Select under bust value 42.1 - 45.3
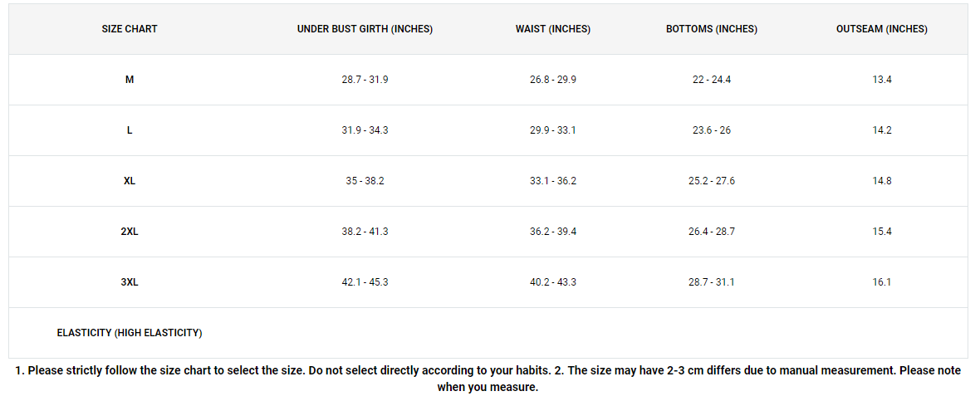Viewport: 980px width, 401px height. point(365,282)
